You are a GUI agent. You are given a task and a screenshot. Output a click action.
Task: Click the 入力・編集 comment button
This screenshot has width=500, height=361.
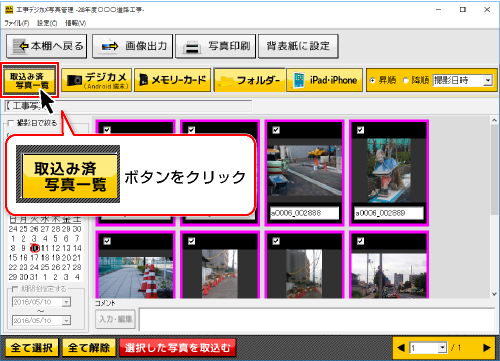click(115, 319)
